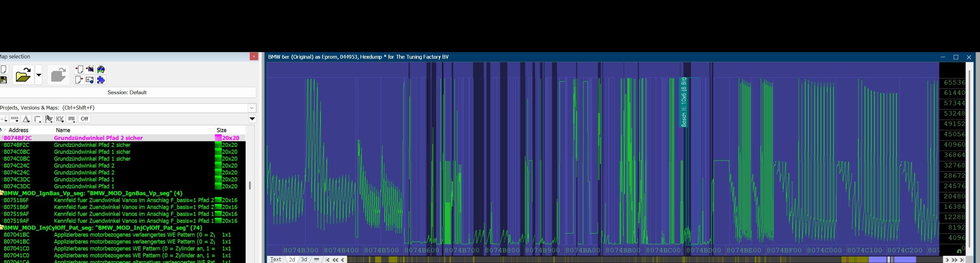Select first 8074C0BC Grundzündwinkel Pfad 1 sicher row
Screen dimensions: 980x263
(x=122, y=152)
